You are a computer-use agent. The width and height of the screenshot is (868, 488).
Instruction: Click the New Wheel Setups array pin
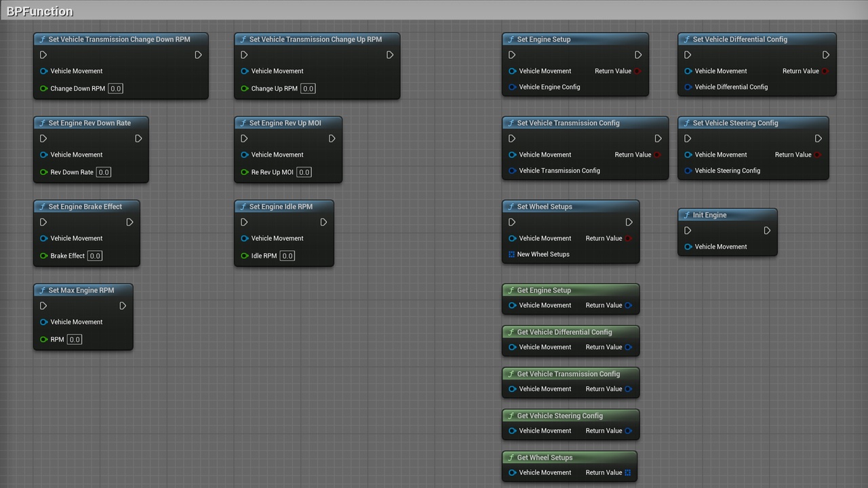coord(512,254)
